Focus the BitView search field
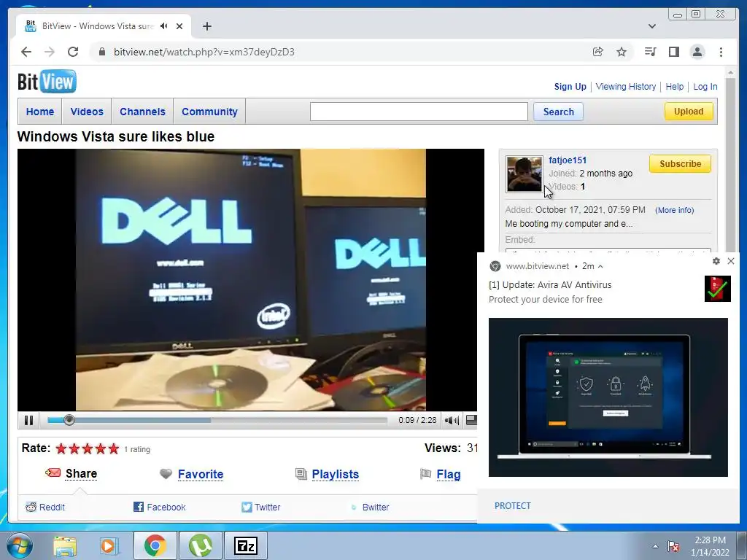The width and height of the screenshot is (747, 560). click(x=419, y=112)
